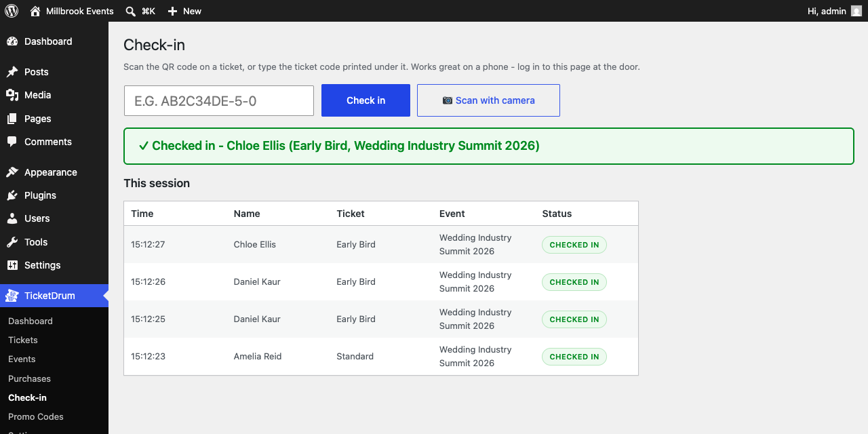Click the WordPress logo icon

coord(12,11)
